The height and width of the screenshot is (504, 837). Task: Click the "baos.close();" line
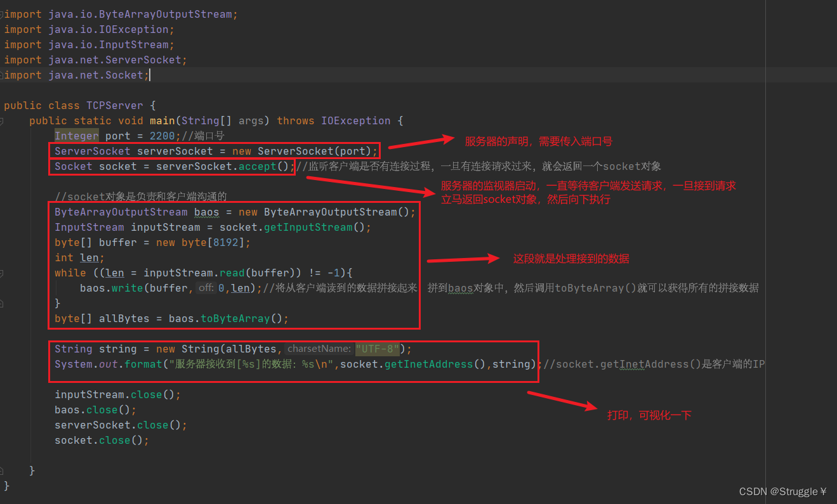[95, 410]
